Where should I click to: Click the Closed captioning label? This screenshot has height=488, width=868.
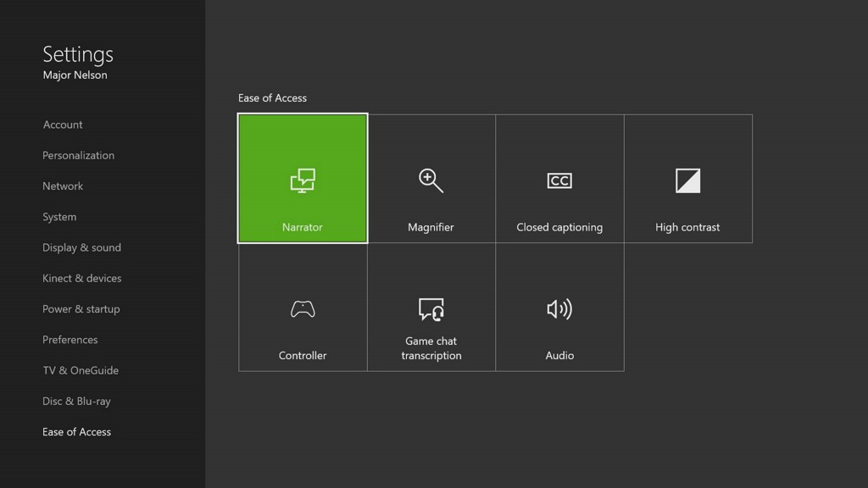[x=559, y=227]
